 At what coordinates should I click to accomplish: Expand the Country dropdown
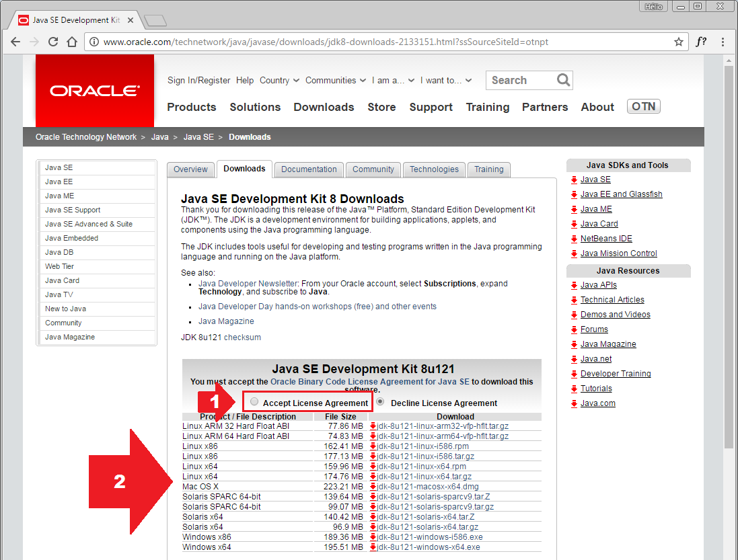[279, 81]
